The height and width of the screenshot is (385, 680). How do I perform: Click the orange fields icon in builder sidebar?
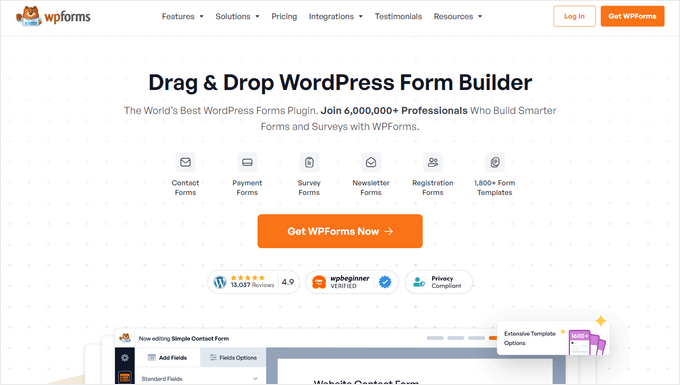point(125,378)
